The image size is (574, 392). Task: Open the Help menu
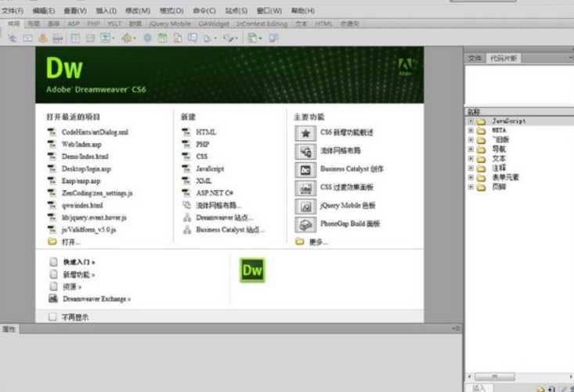tap(303, 11)
